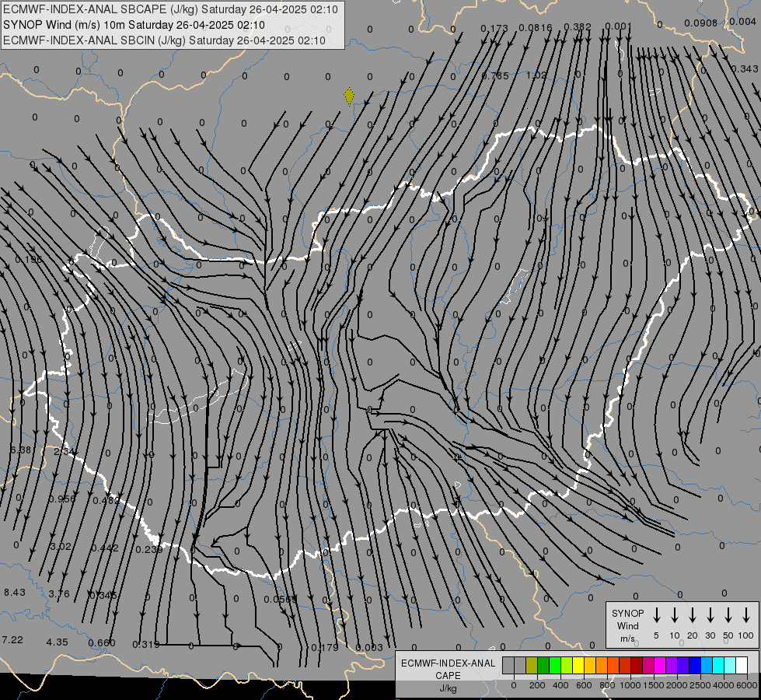Pick the pure blue CAPE swatch before 2500

pos(695,665)
